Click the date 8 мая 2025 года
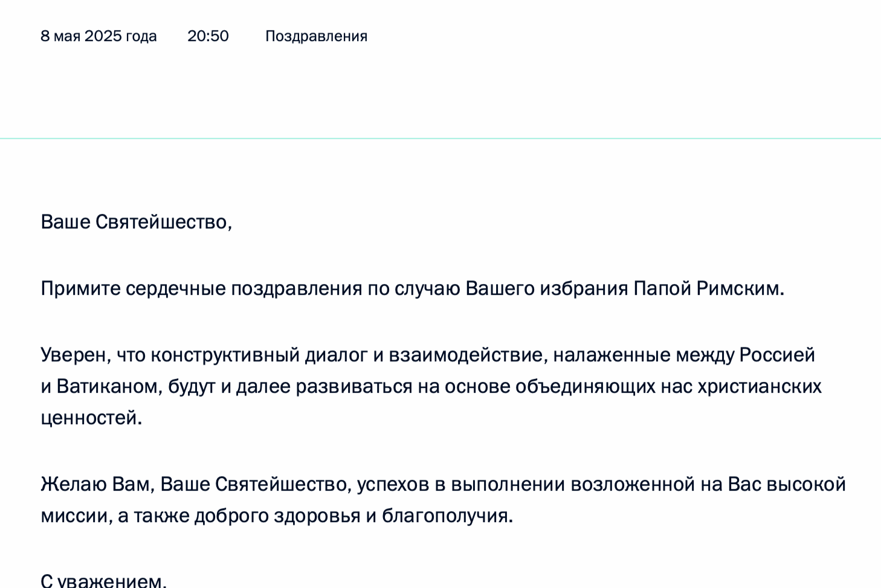The width and height of the screenshot is (881, 588). [x=98, y=36]
